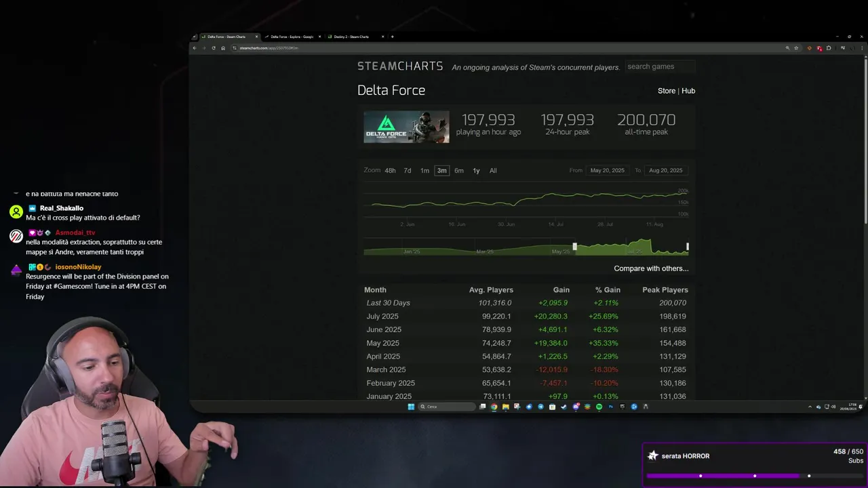Show hidden system tray icons
Viewport: 868px width, 488px height.
click(x=810, y=407)
